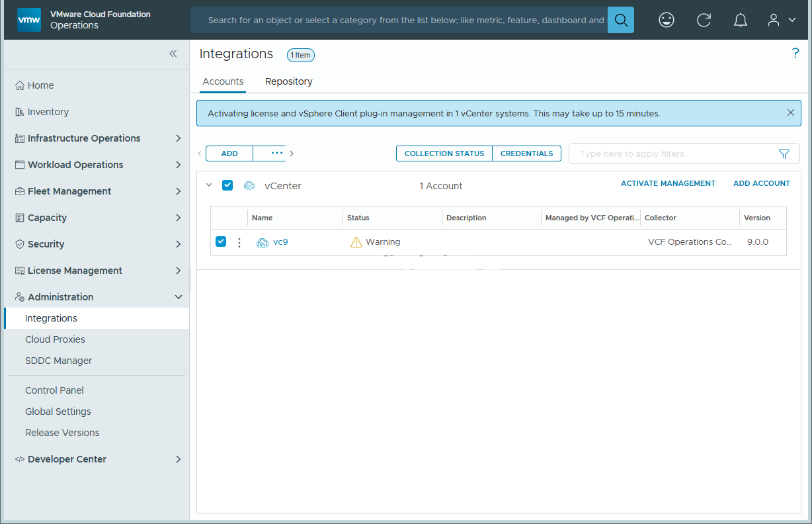Dismiss the activation info banner
Screen dimensions: 812x524
(x=790, y=113)
